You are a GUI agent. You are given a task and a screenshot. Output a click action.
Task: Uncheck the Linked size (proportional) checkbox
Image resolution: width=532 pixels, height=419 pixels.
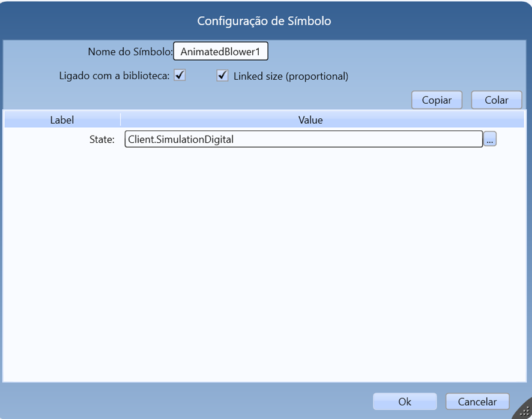tap(222, 76)
